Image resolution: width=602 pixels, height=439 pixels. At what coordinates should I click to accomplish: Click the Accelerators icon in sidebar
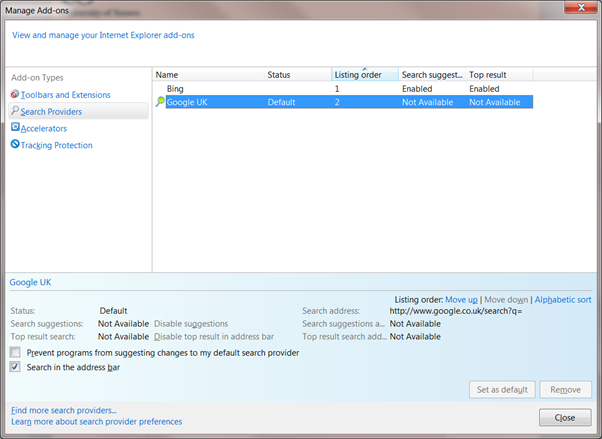(x=15, y=127)
